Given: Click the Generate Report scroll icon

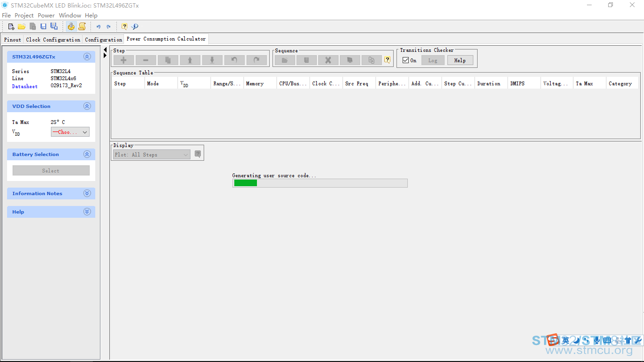Looking at the screenshot, I should [82, 26].
